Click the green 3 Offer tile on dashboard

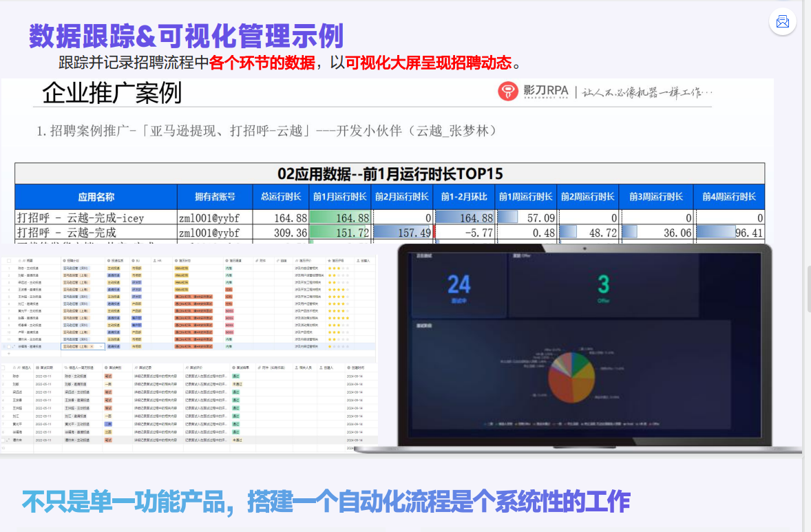coord(603,286)
